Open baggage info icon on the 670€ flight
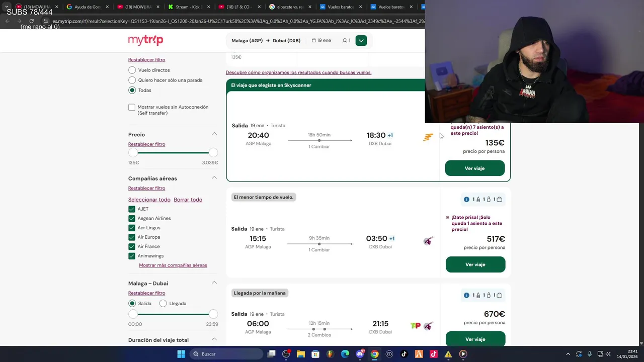The width and height of the screenshot is (644, 362). [x=466, y=295]
